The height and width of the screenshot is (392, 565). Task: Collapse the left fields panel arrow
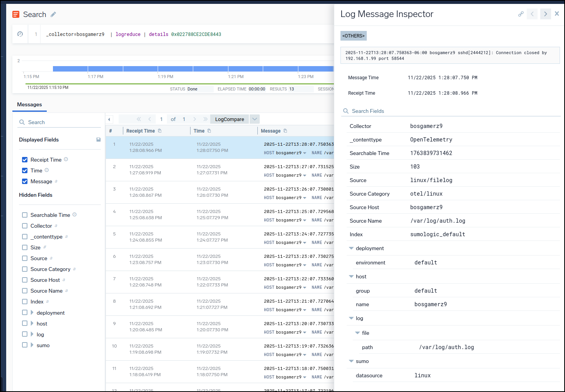109,119
